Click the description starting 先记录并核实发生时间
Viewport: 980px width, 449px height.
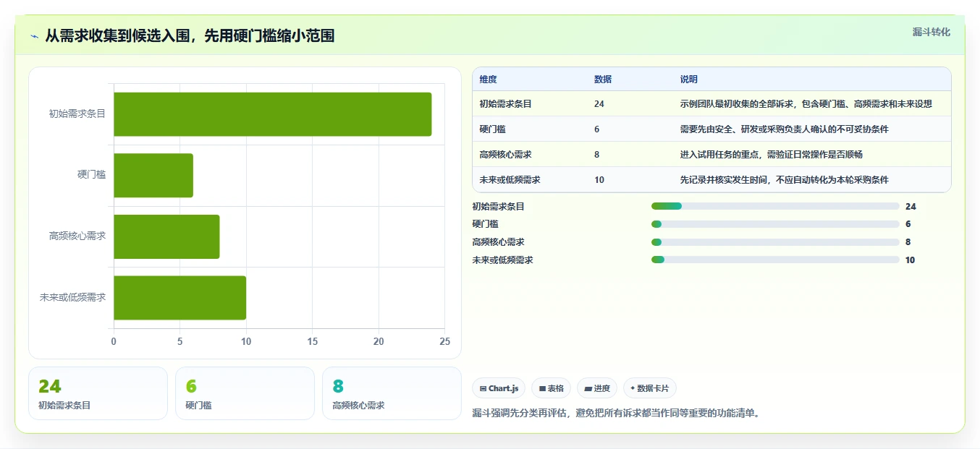click(784, 180)
